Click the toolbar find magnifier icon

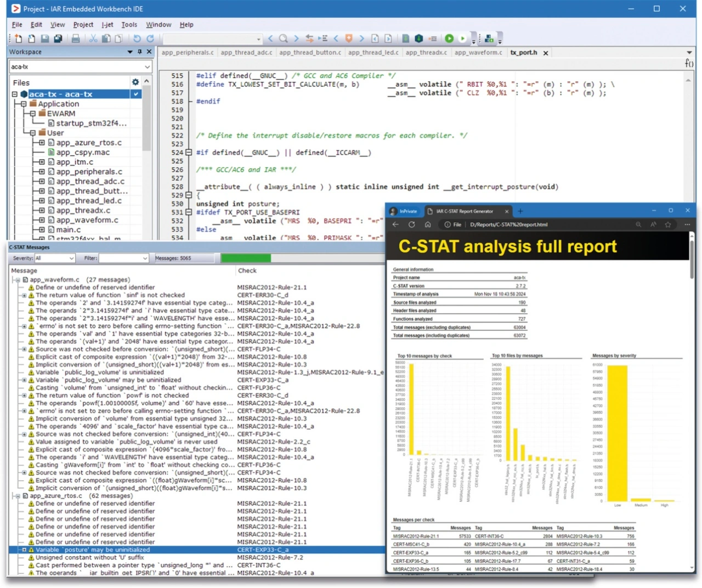click(x=283, y=38)
